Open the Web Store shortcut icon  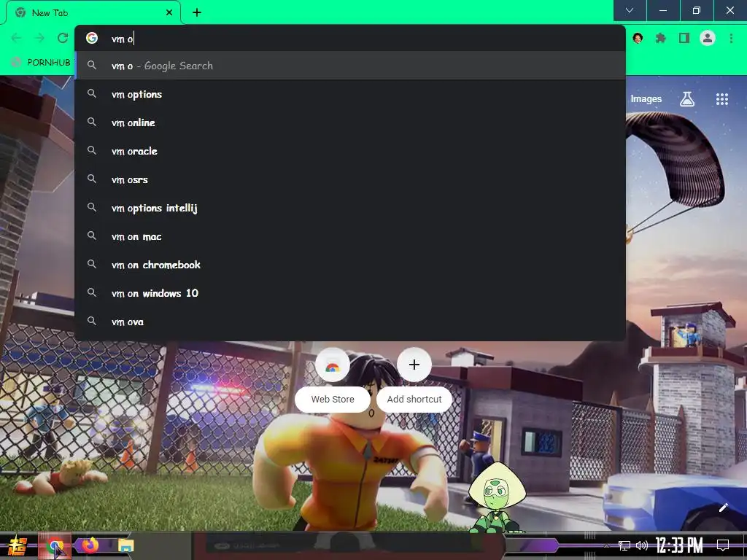(333, 365)
